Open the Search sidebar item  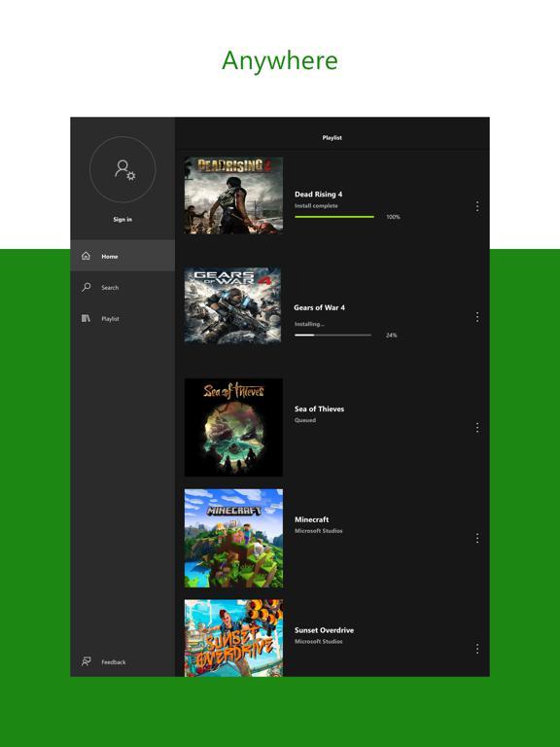click(x=122, y=287)
